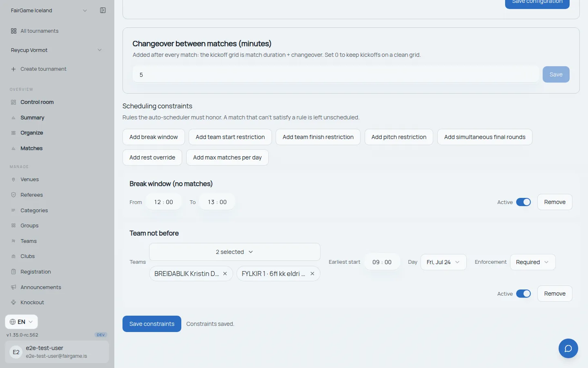Viewport: 588px width, 368px height.
Task: Click Add rest override
Action: pyautogui.click(x=152, y=157)
